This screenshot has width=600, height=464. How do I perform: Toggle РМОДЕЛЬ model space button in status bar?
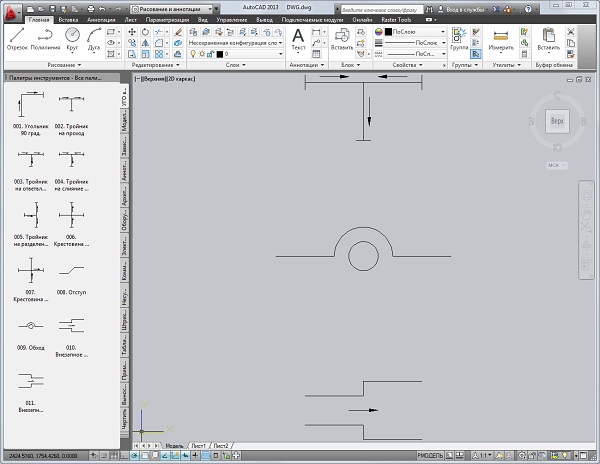click(432, 455)
